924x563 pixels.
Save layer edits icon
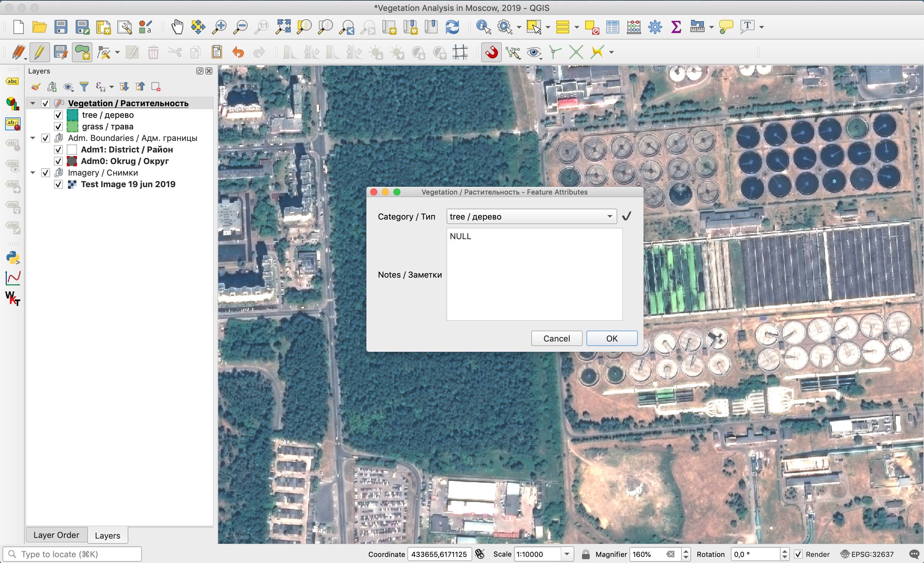(x=60, y=52)
